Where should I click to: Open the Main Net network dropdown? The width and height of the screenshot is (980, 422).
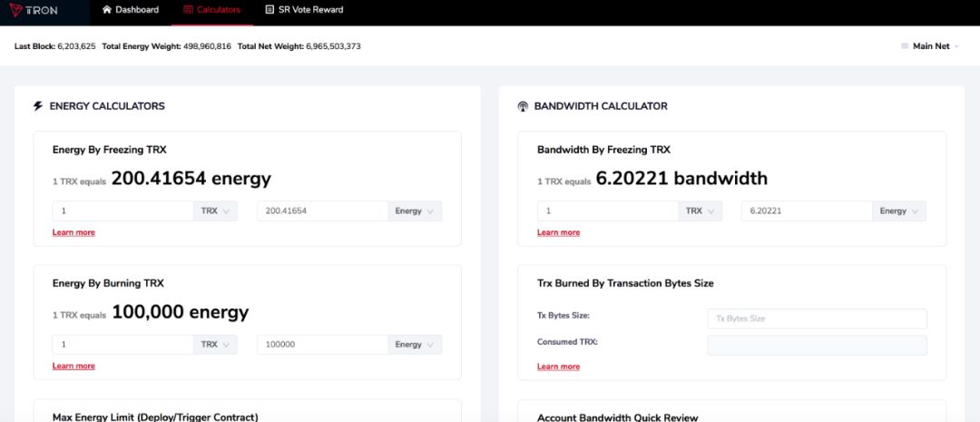click(x=930, y=46)
